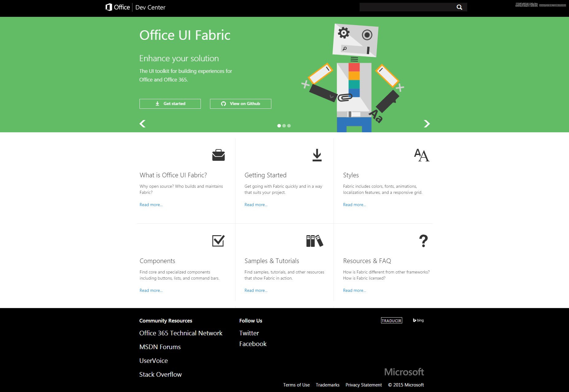Click the books icon above Samples & Tutorials
This screenshot has height=392, width=569.
[x=315, y=241]
